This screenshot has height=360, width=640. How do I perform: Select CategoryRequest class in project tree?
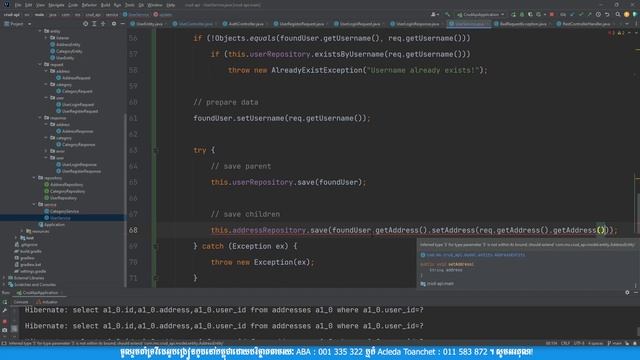pos(74,91)
